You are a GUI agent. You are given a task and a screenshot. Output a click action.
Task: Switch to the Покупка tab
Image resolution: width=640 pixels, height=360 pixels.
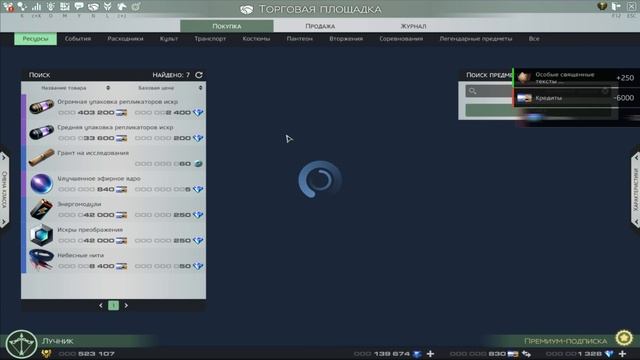[227, 26]
